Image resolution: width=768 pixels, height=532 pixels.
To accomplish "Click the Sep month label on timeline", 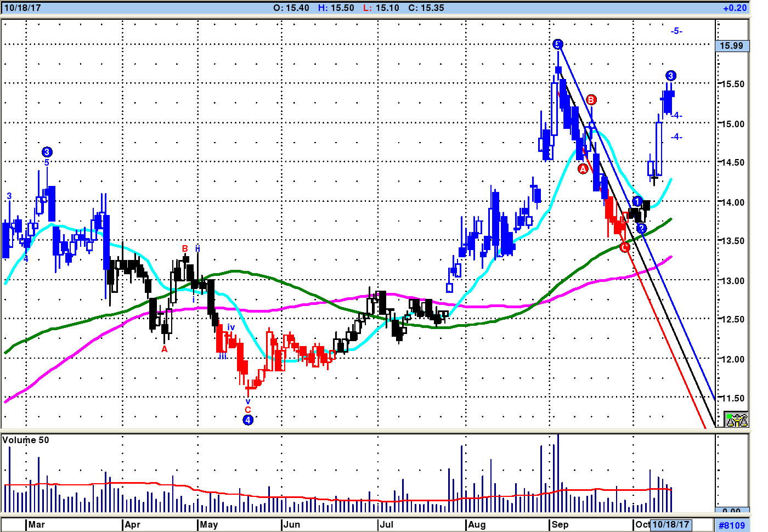I will [x=560, y=525].
